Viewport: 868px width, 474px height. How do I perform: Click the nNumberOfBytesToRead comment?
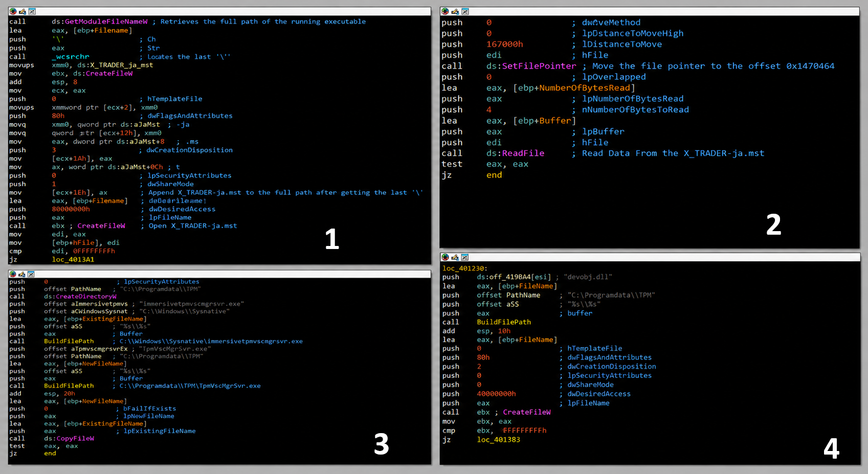click(635, 109)
